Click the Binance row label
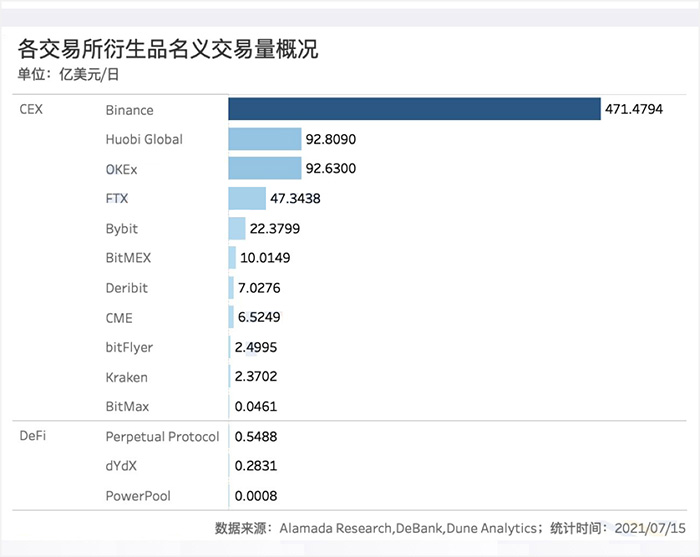The image size is (700, 557). (x=129, y=110)
